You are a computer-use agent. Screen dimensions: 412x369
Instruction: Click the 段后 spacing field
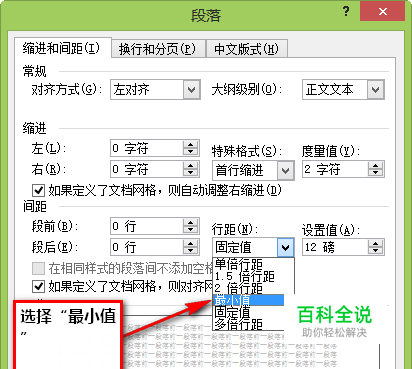(x=155, y=247)
